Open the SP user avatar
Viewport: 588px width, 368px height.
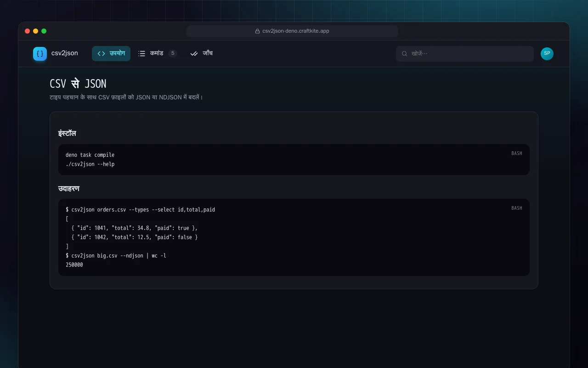click(547, 54)
